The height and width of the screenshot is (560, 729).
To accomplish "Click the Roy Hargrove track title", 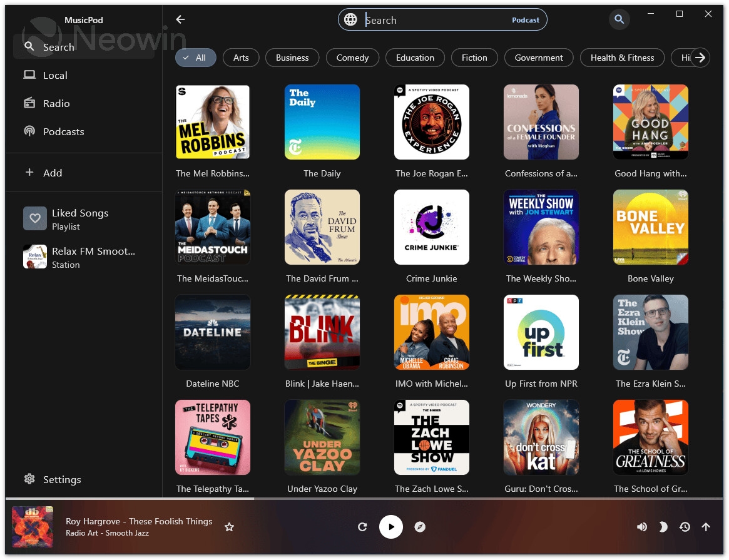I will (x=139, y=521).
